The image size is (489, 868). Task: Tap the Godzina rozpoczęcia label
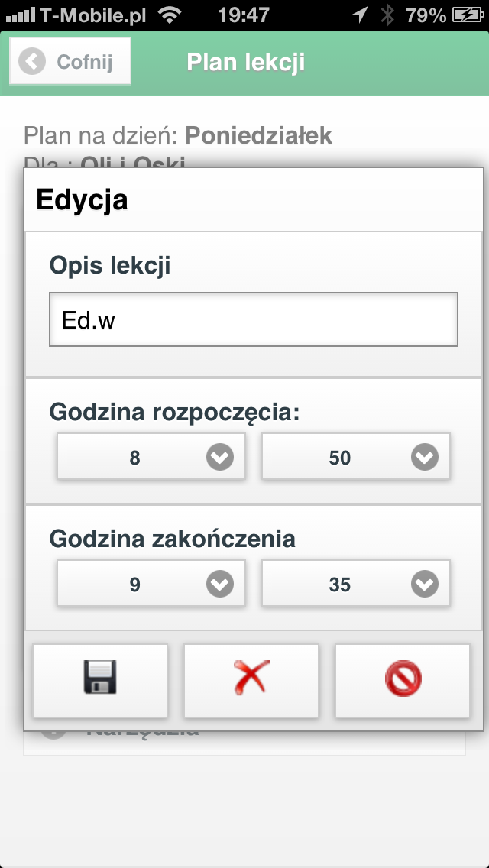(x=174, y=413)
